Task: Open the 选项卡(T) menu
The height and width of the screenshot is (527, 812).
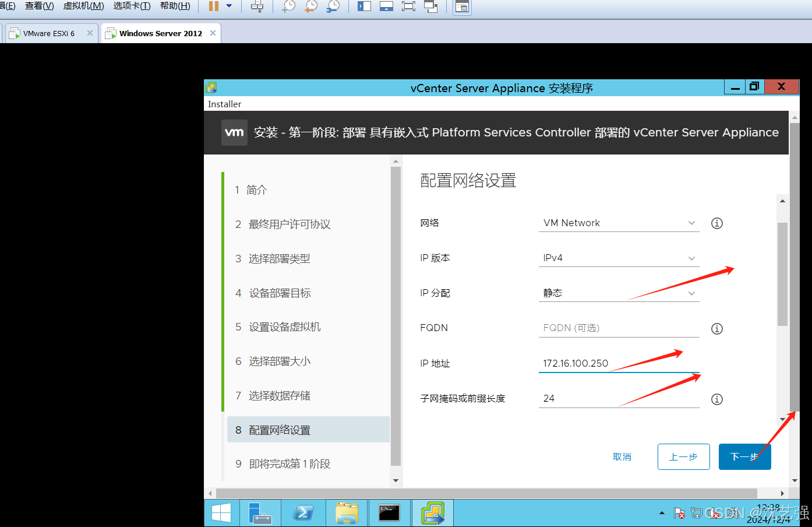Action: [x=132, y=6]
